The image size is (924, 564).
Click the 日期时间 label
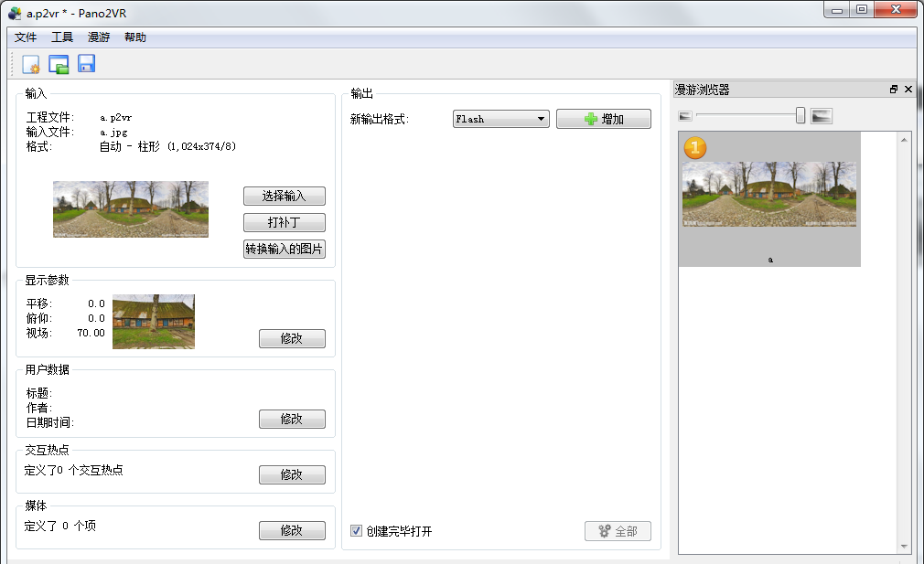pyautogui.click(x=50, y=422)
